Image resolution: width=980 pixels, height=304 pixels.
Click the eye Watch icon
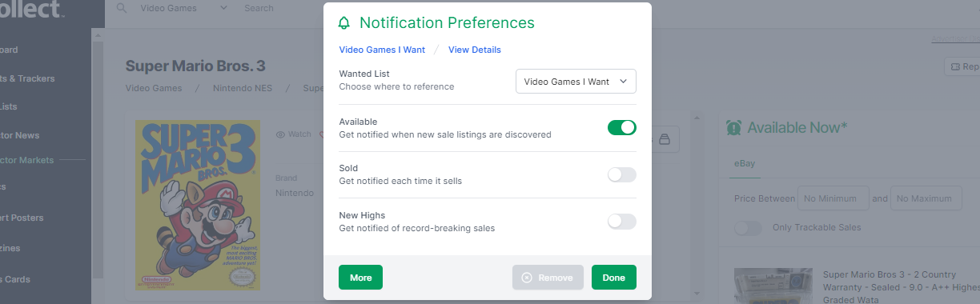tap(280, 134)
